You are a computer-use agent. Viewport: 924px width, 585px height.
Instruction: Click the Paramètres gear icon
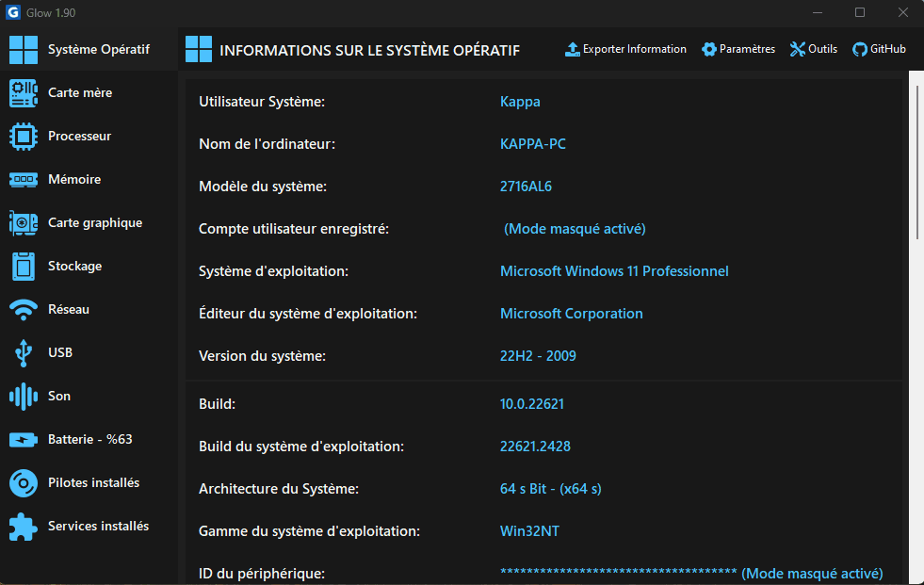(709, 50)
